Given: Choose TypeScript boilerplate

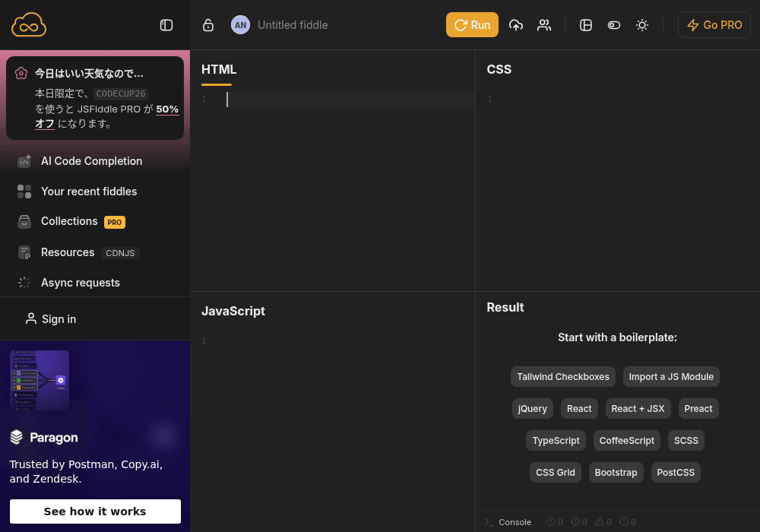Looking at the screenshot, I should pyautogui.click(x=556, y=441).
